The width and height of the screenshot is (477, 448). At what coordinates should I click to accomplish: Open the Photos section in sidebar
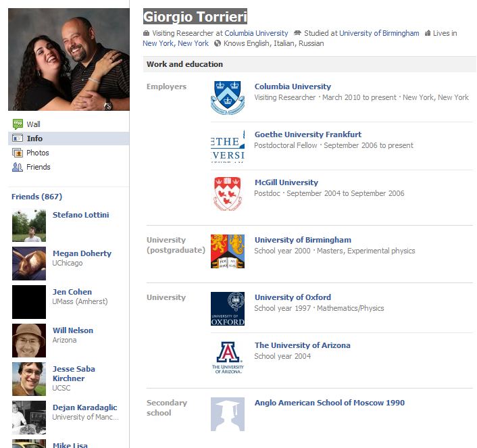point(37,153)
